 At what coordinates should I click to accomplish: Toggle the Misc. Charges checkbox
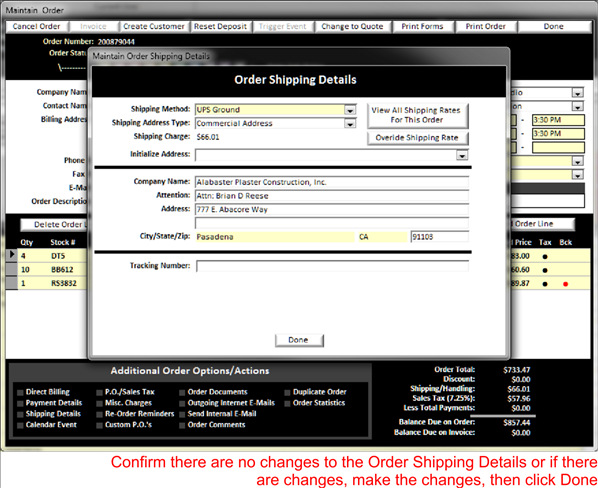point(99,403)
